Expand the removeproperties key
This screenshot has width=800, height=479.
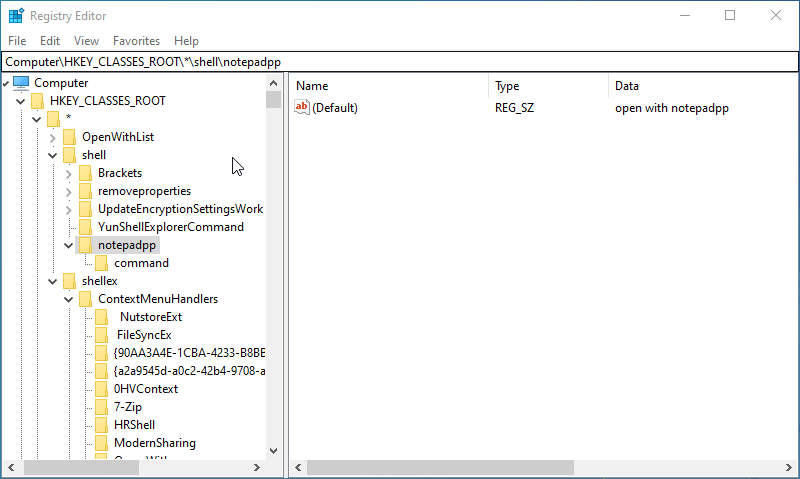(x=68, y=192)
